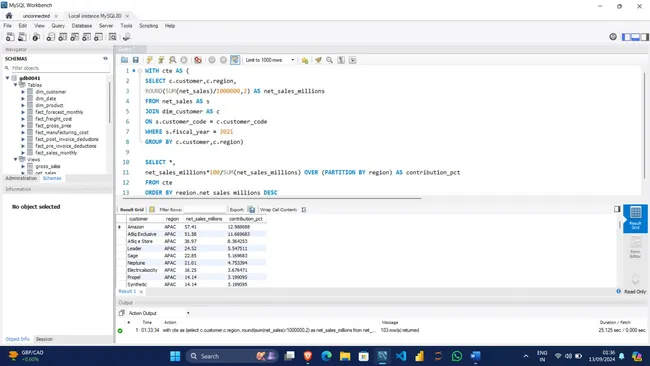Screen dimensions: 650x366
Task: Open find panel with magnifier icon
Action: point(330,60)
